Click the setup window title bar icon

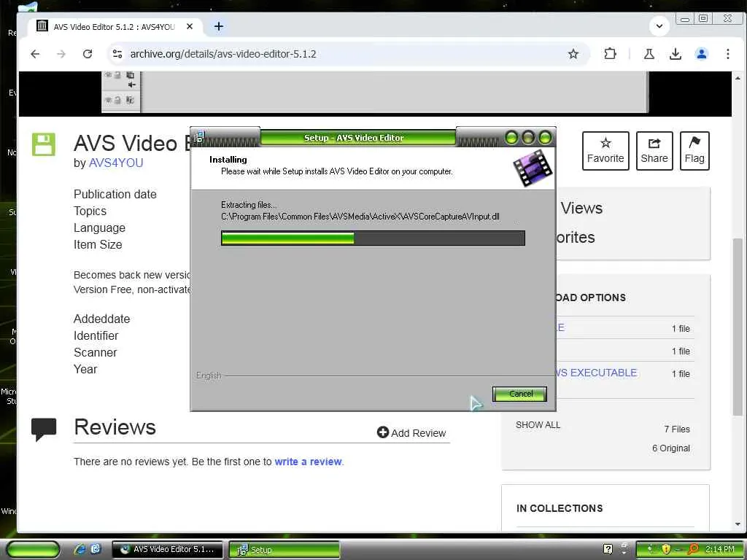[199, 137]
